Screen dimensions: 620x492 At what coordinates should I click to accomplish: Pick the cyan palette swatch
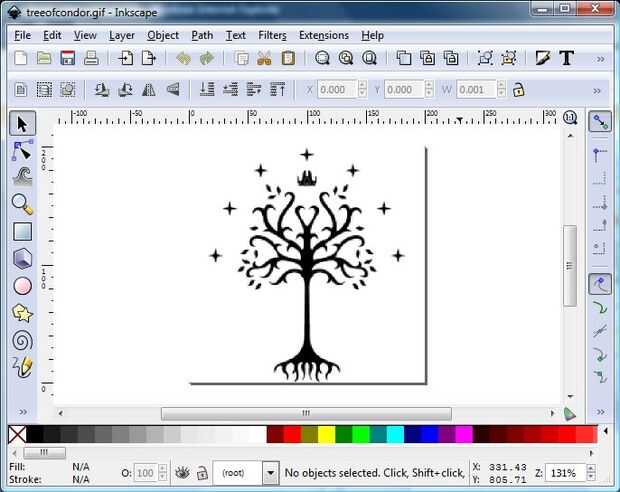(395, 434)
